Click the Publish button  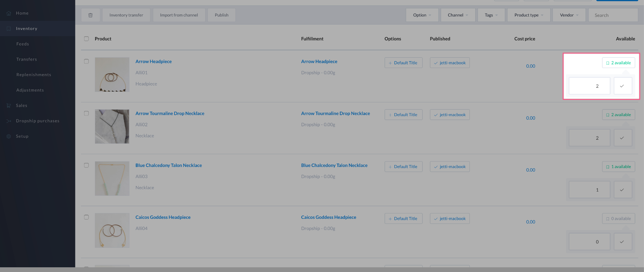(222, 15)
